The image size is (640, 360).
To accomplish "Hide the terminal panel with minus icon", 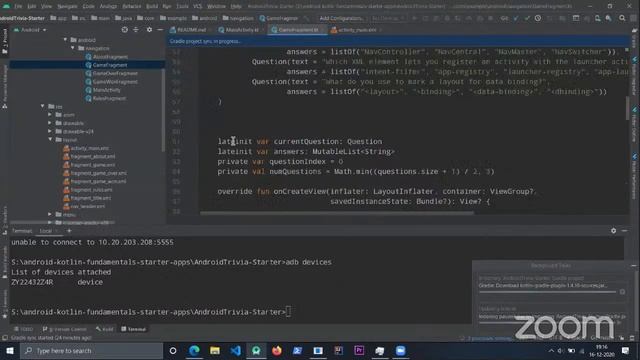I will click(624, 231).
